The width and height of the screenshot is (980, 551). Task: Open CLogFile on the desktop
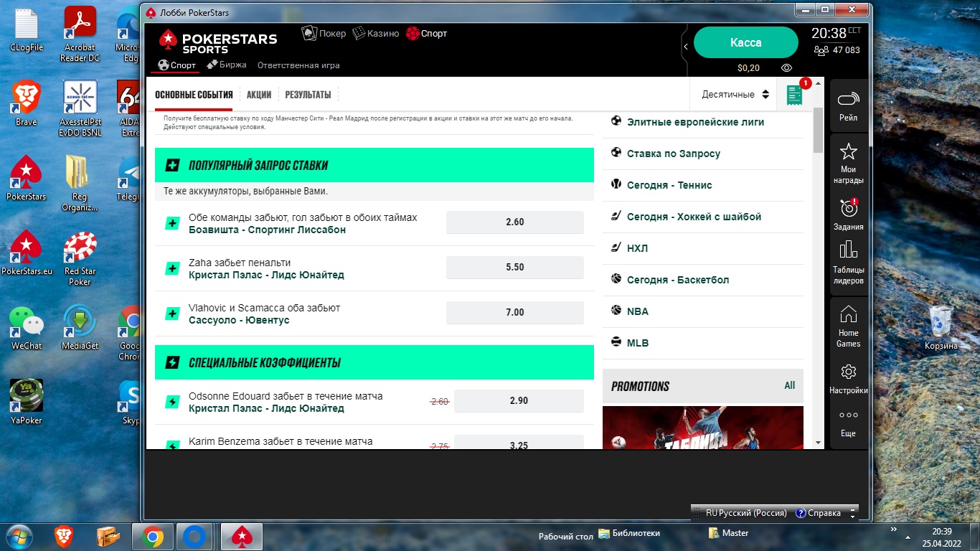coord(27,32)
